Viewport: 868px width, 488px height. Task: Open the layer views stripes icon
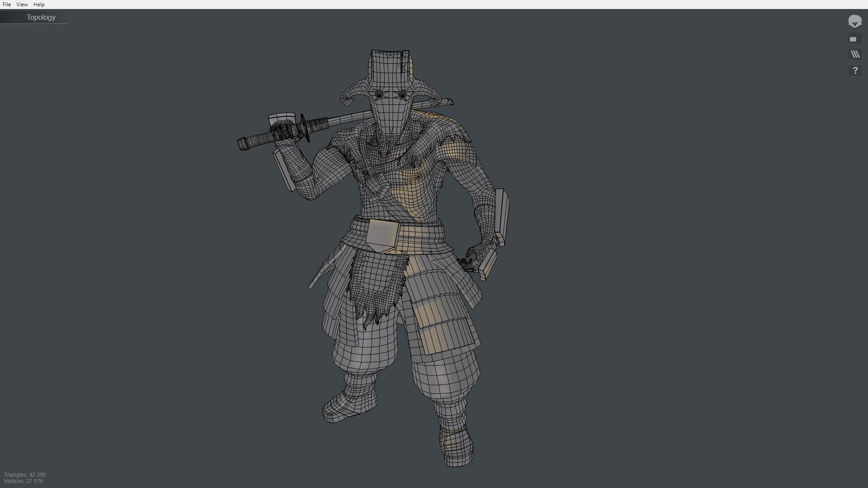[x=855, y=54]
